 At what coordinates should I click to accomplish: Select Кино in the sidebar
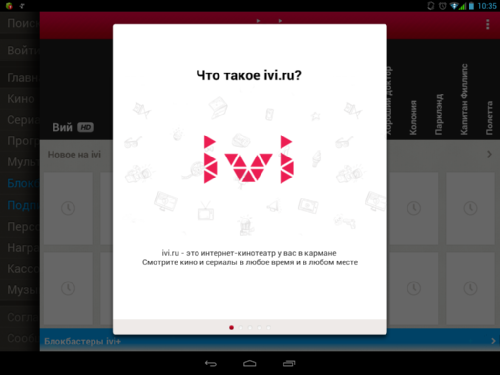[x=21, y=99]
